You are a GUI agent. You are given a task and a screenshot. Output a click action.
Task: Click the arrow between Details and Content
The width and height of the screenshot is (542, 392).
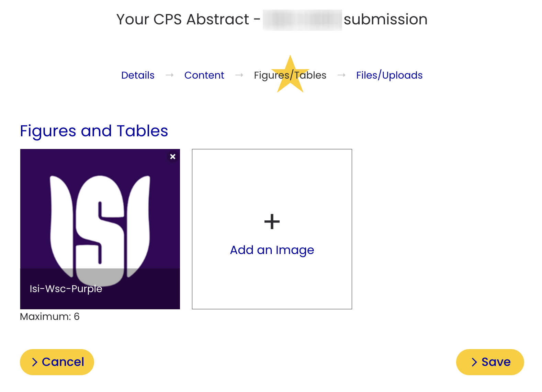169,75
